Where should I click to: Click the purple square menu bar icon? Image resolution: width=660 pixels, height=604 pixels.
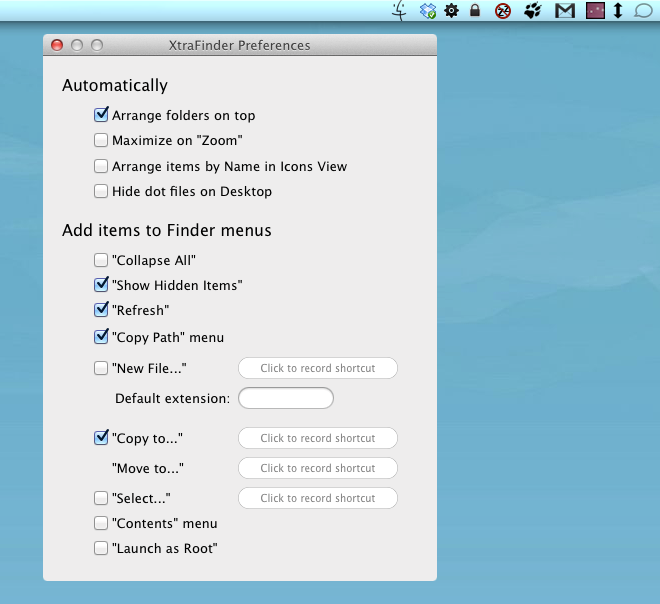tap(595, 11)
